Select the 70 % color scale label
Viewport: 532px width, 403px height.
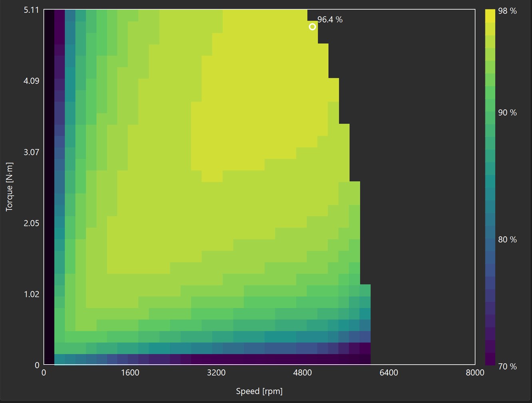pyautogui.click(x=508, y=366)
